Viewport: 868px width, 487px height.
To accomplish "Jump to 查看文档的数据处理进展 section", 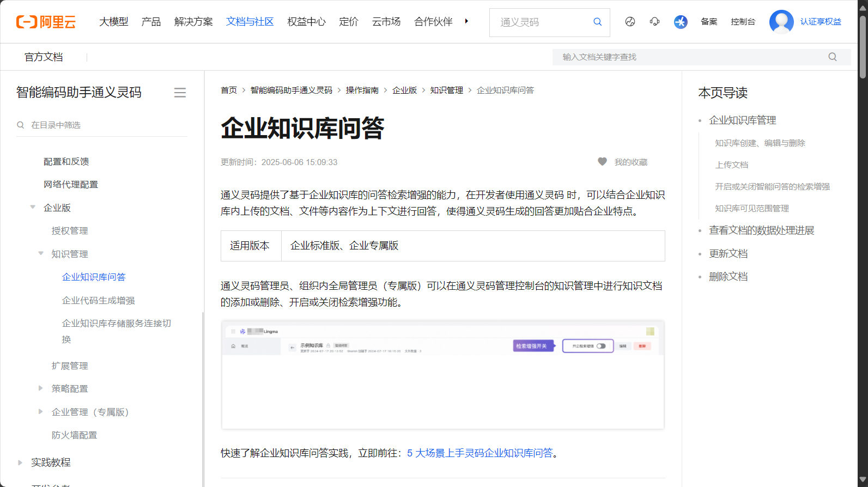I will [761, 230].
